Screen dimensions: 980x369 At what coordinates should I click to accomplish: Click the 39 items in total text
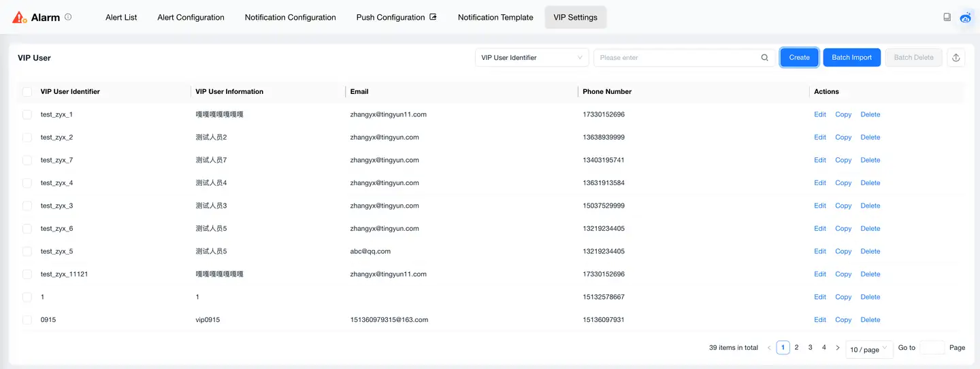click(x=734, y=348)
